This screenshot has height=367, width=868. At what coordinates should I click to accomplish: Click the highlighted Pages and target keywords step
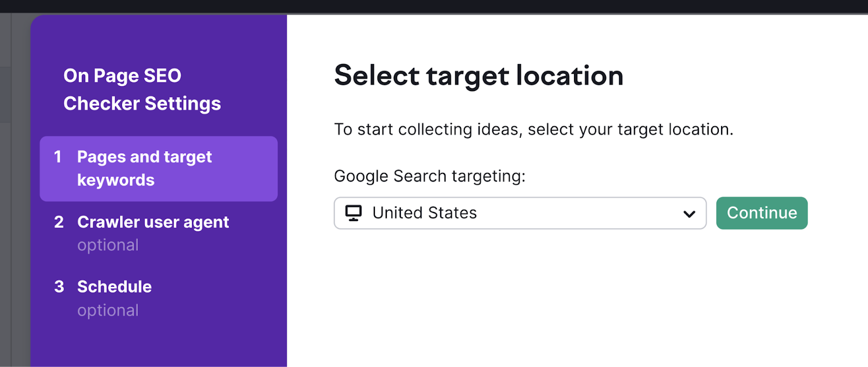158,168
